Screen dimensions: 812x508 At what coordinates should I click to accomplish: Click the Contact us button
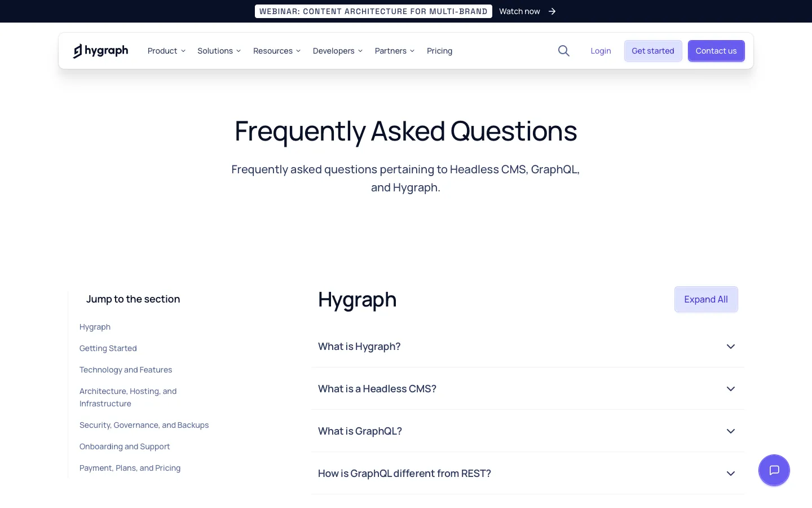click(x=716, y=51)
